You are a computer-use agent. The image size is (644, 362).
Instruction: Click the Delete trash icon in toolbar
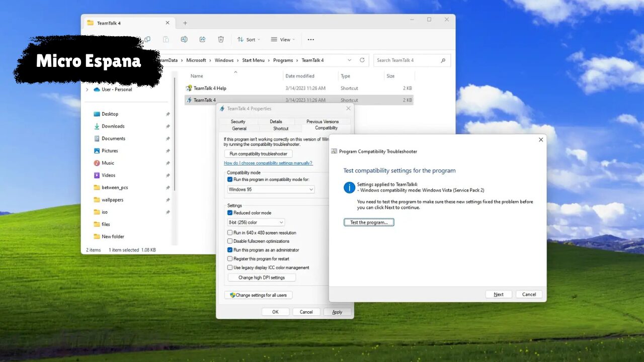[221, 39]
